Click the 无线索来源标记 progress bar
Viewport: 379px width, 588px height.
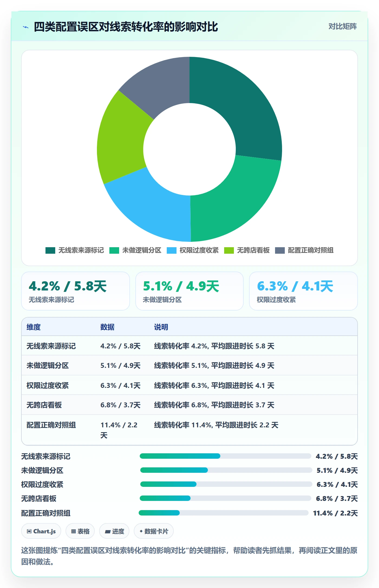point(225,456)
